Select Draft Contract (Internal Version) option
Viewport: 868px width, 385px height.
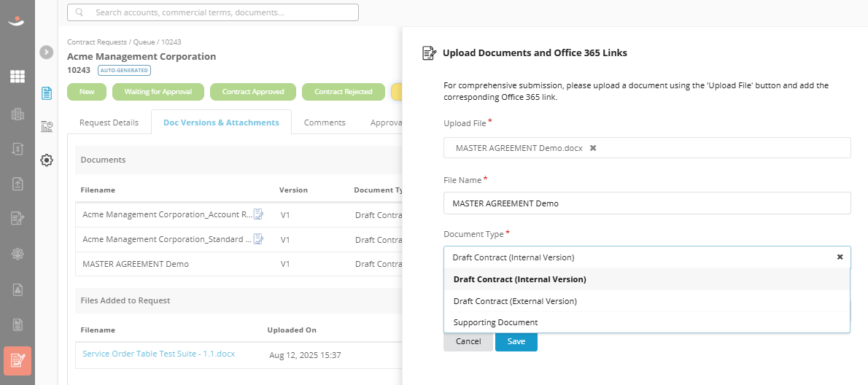646,279
